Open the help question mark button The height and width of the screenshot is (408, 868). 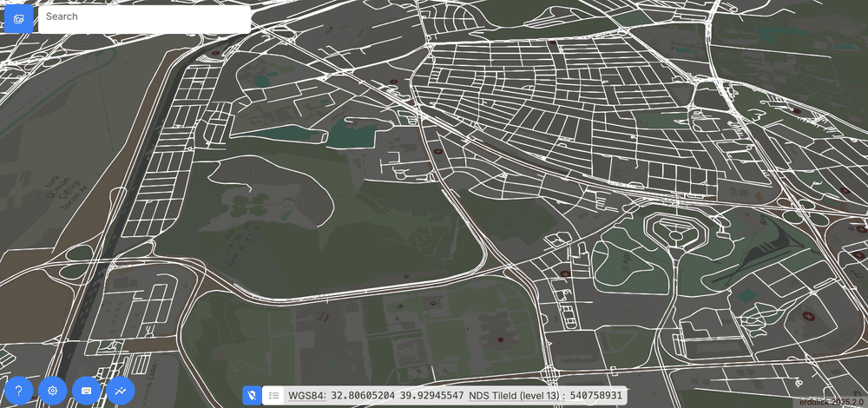point(18,391)
